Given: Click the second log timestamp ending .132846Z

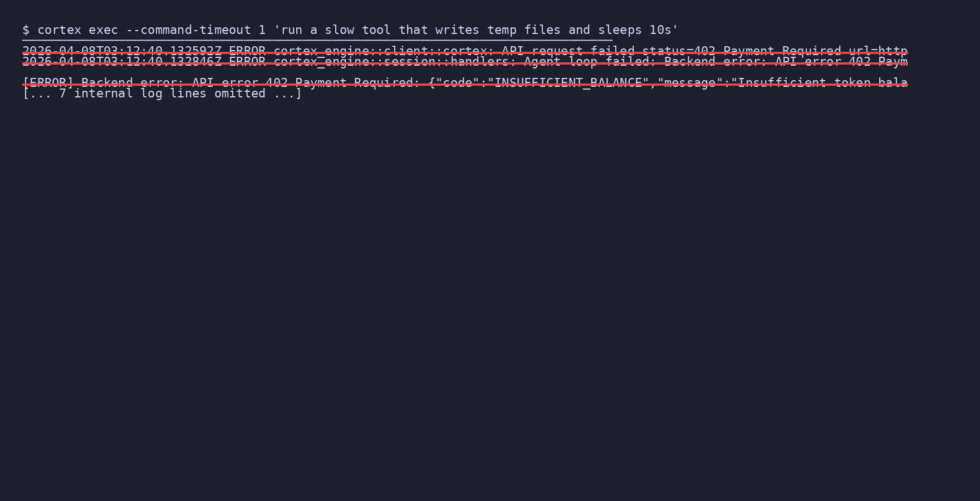Looking at the screenshot, I should [122, 62].
